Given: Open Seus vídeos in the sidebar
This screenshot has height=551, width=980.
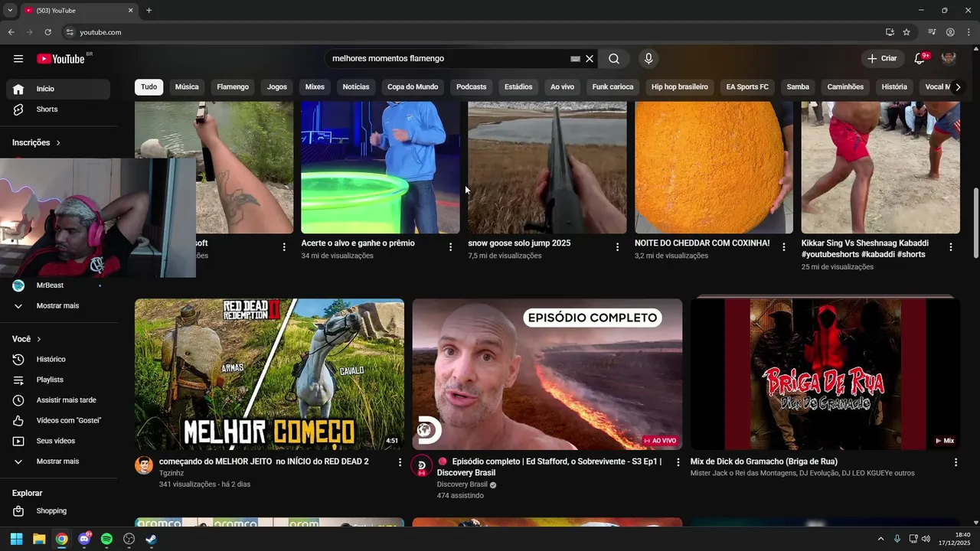Looking at the screenshot, I should (x=58, y=441).
